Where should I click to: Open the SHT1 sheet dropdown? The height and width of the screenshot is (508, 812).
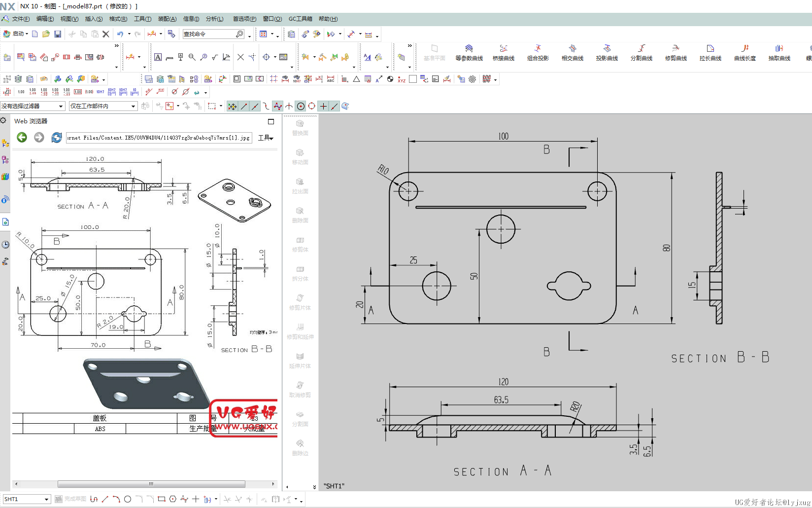(27, 499)
